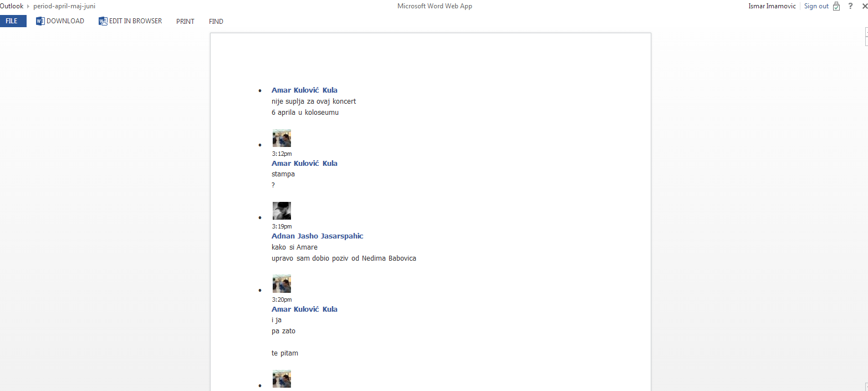Viewport: 868px width, 391px height.
Task: Click the black-and-white avatar above 3:19pm
Action: coord(282,211)
